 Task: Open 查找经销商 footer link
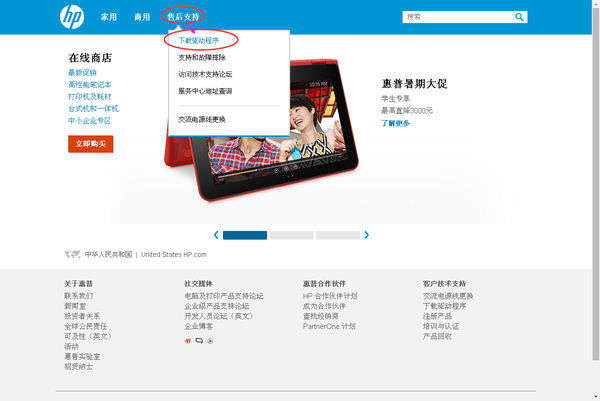321,316
